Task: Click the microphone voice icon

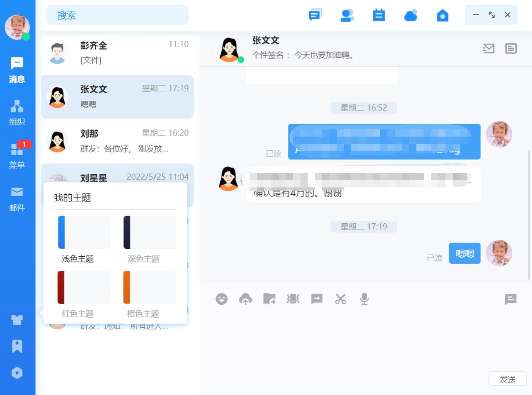Action: tap(364, 299)
